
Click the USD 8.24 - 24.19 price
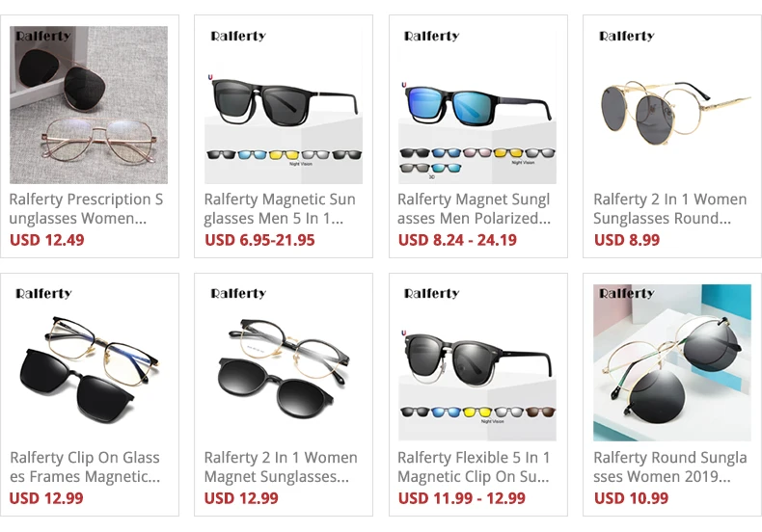click(x=457, y=240)
